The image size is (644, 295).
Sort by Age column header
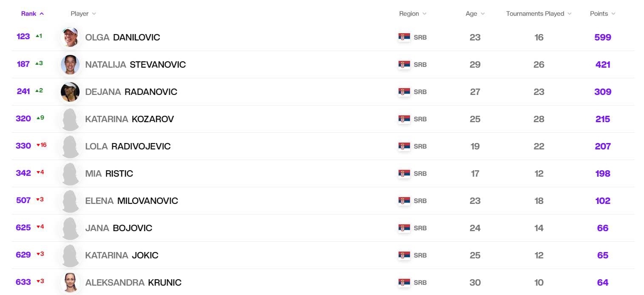pyautogui.click(x=475, y=14)
